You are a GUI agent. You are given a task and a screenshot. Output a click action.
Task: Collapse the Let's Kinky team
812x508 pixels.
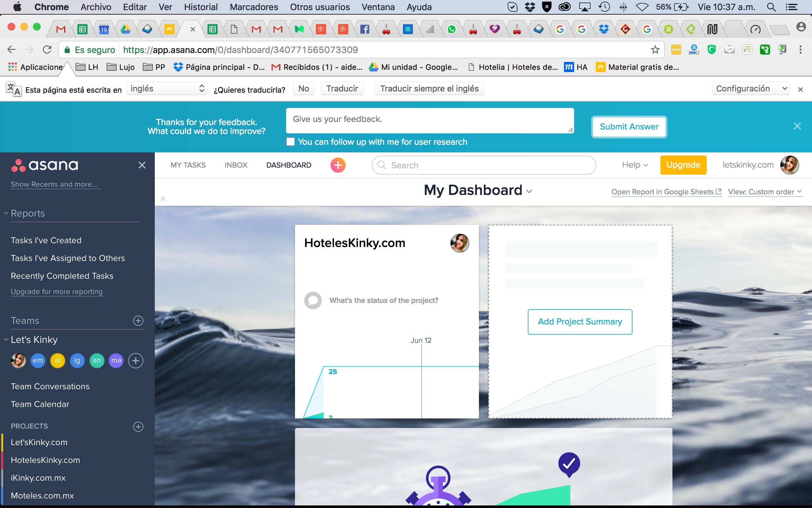pos(6,340)
